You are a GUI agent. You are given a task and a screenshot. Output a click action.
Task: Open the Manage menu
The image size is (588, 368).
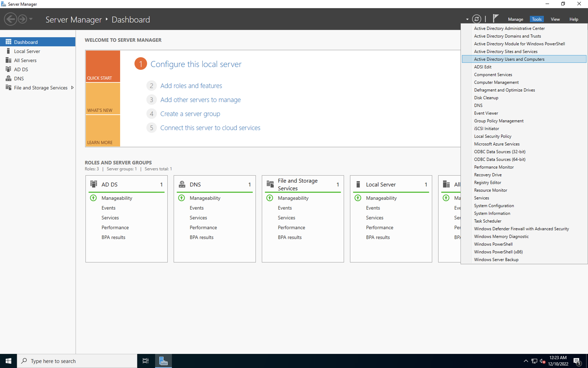click(x=515, y=19)
